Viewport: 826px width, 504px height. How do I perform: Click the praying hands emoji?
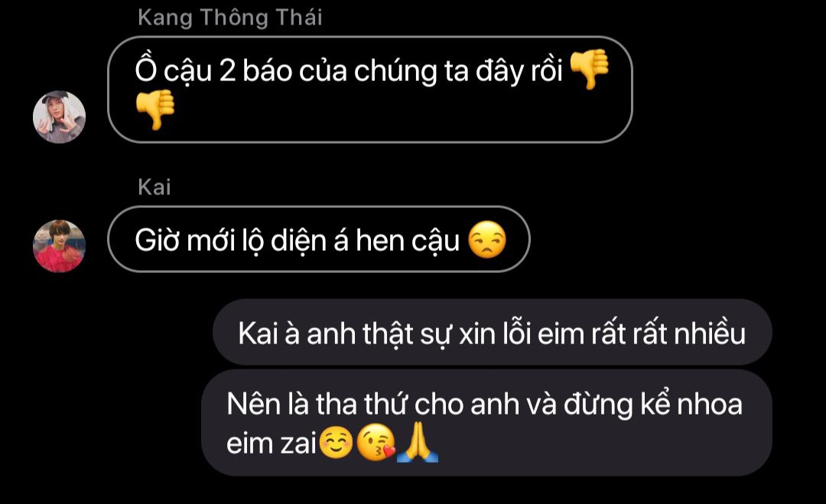[x=418, y=442]
